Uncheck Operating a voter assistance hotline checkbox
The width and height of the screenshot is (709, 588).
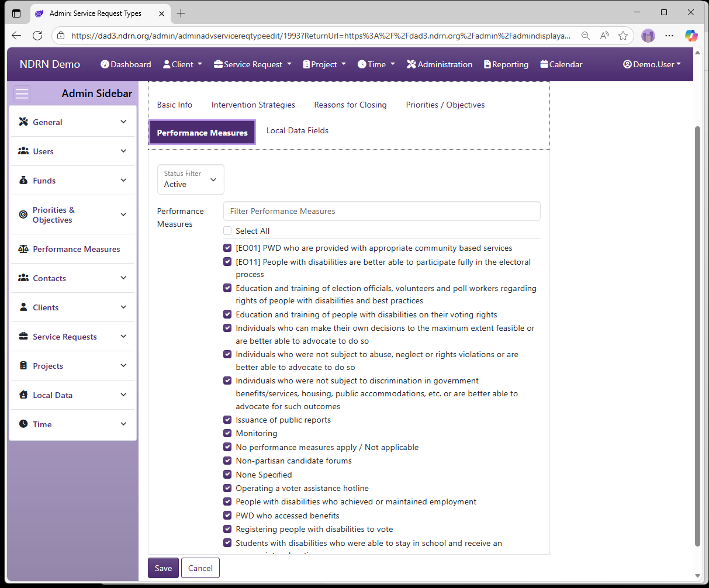pos(227,488)
